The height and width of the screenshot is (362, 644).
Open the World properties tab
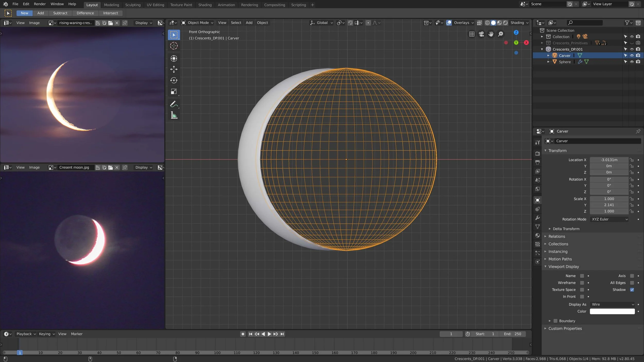tap(538, 189)
